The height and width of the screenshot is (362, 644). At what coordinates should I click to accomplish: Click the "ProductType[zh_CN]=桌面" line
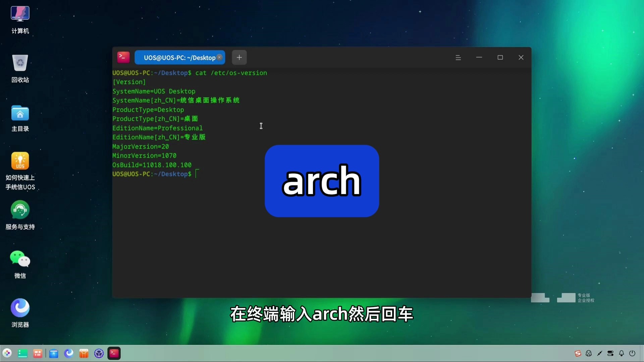pos(155,119)
